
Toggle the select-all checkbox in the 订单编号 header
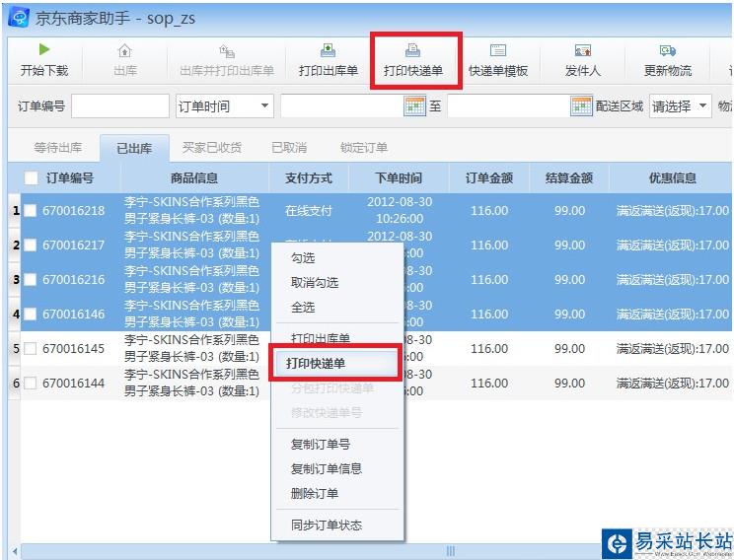tap(31, 177)
